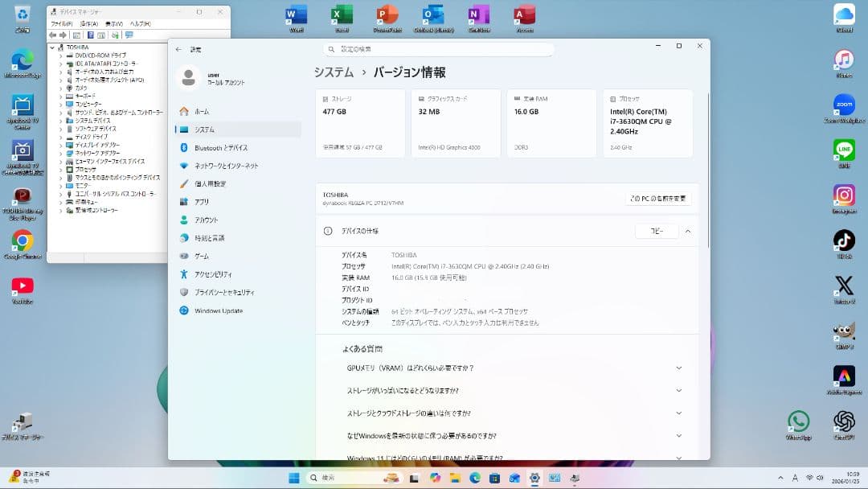Expand ディスプレイ アダプター node
The height and width of the screenshot is (489, 868).
tap(61, 145)
